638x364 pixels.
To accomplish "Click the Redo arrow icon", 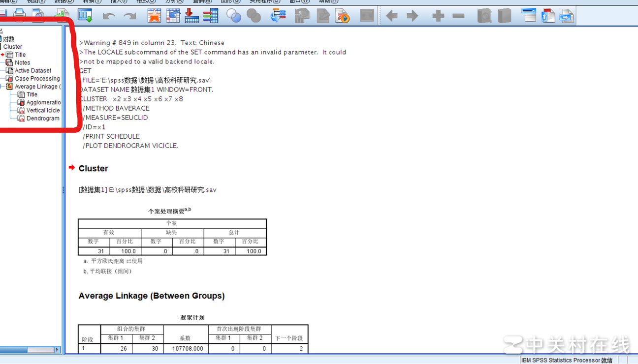I will (129, 16).
